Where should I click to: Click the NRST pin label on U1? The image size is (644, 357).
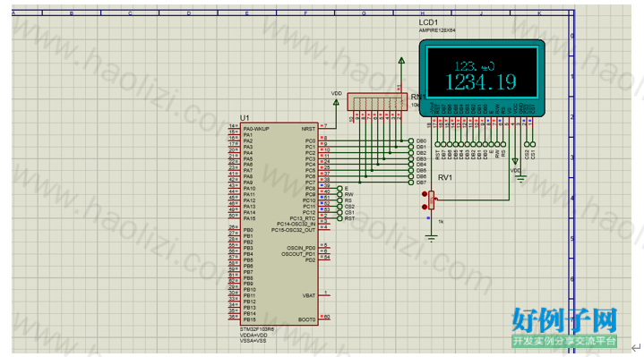coord(308,129)
